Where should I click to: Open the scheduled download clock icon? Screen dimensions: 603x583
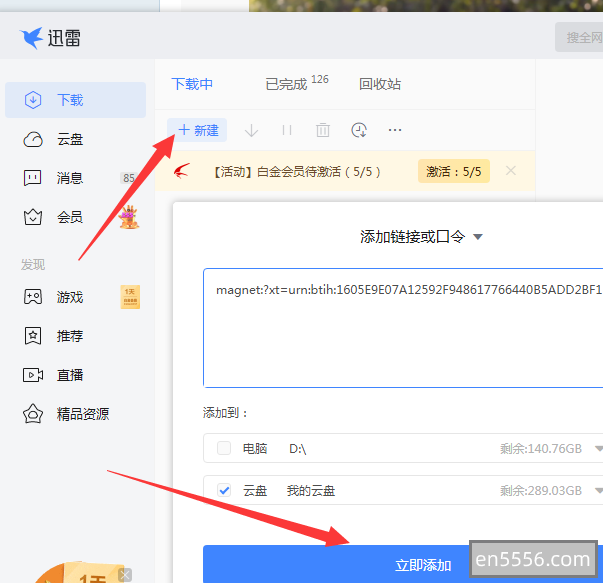[359, 130]
